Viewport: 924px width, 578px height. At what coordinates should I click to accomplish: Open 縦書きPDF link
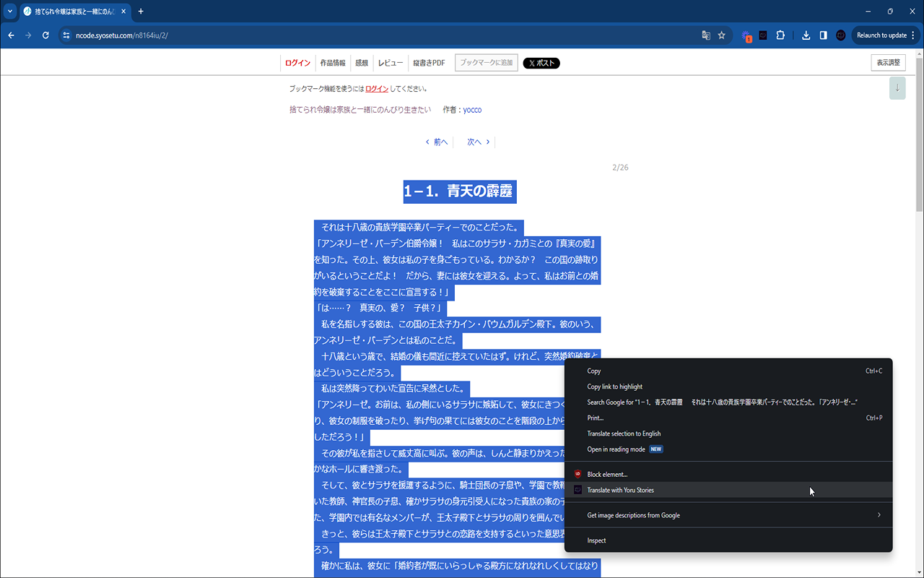click(429, 63)
